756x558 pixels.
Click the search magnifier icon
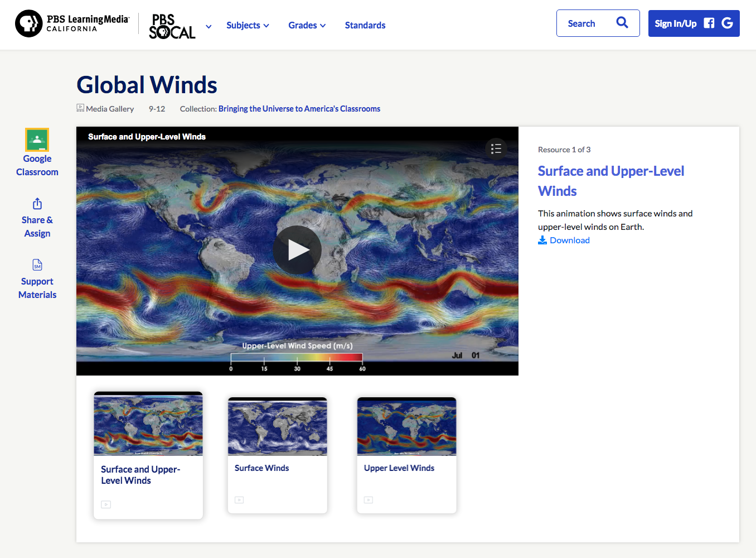pyautogui.click(x=622, y=23)
